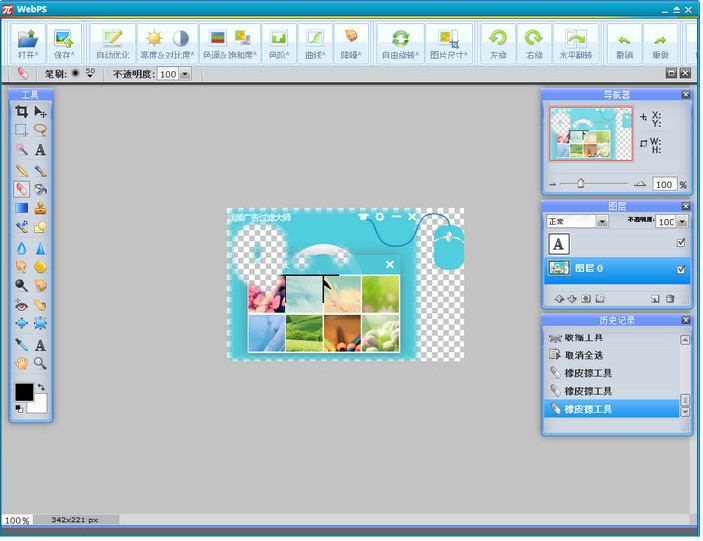Select the Paint Bucket fill tool

pyautogui.click(x=40, y=189)
